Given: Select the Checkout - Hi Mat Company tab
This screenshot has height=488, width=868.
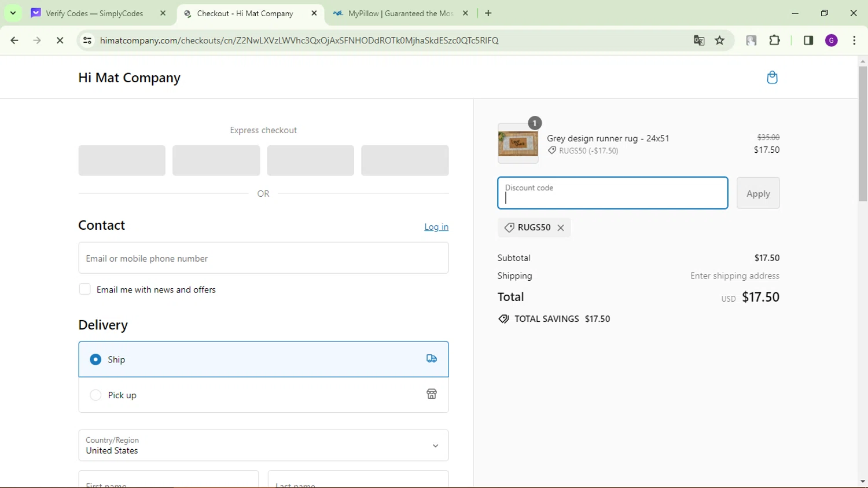Looking at the screenshot, I should tap(245, 13).
